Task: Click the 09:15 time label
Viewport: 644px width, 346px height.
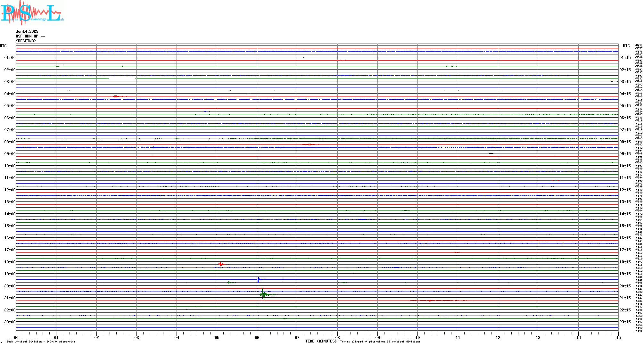Action: click(625, 154)
